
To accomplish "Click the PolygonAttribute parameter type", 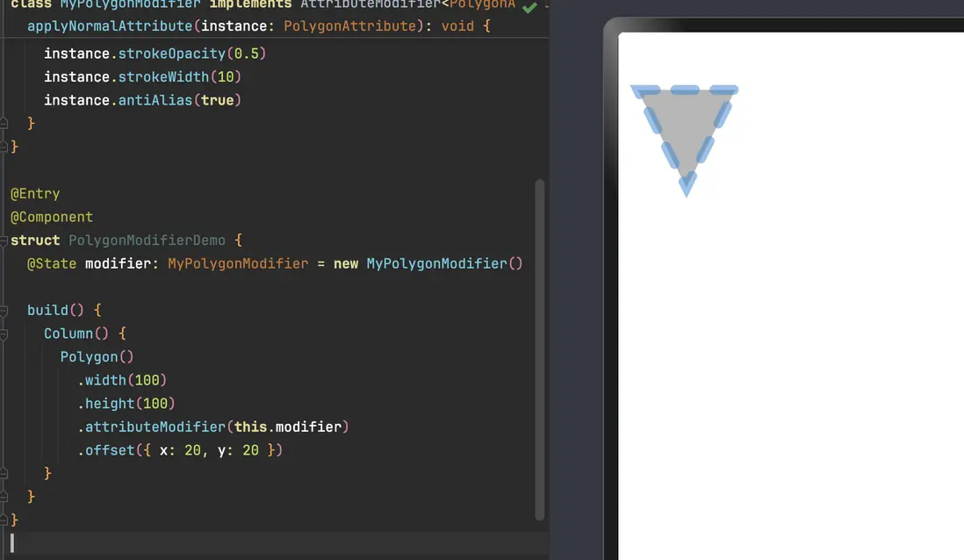I will (x=349, y=26).
